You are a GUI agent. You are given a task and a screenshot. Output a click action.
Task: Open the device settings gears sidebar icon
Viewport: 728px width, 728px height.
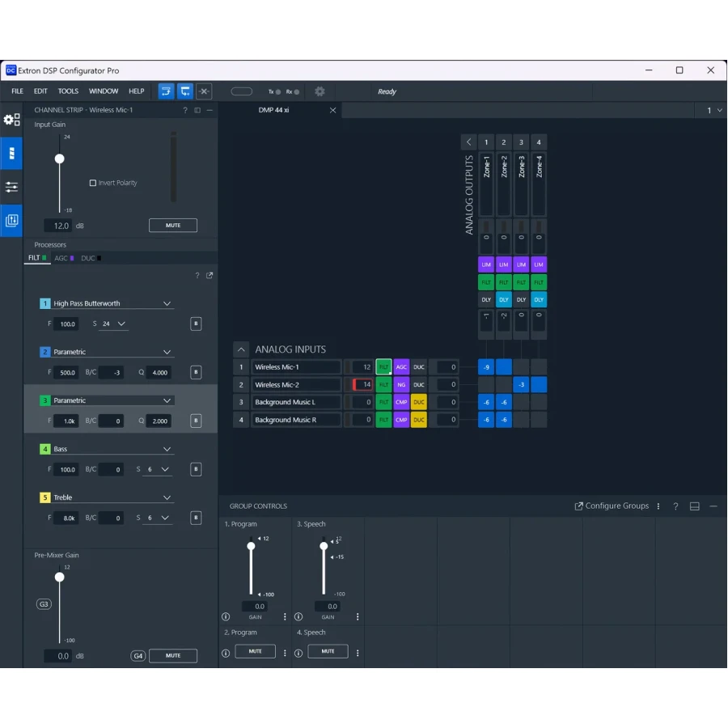[11, 120]
